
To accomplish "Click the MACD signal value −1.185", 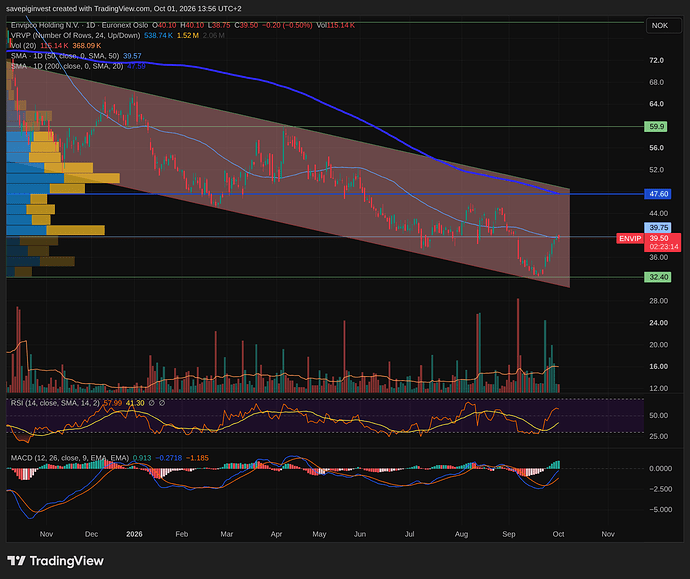I will point(197,458).
